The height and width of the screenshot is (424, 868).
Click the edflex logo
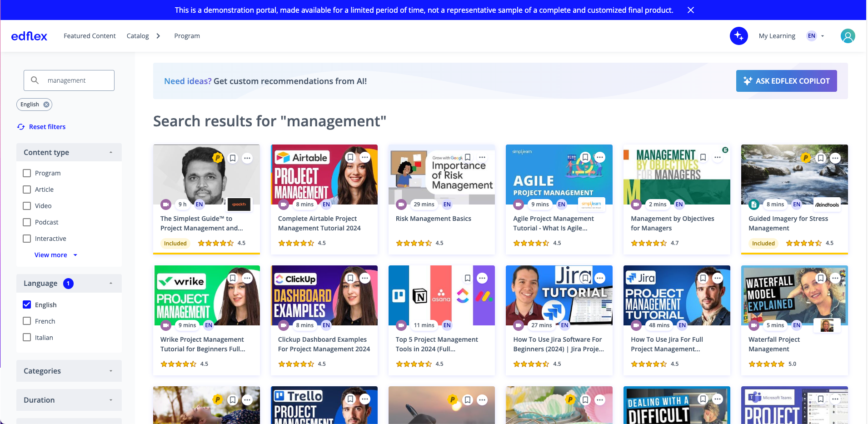coord(29,36)
